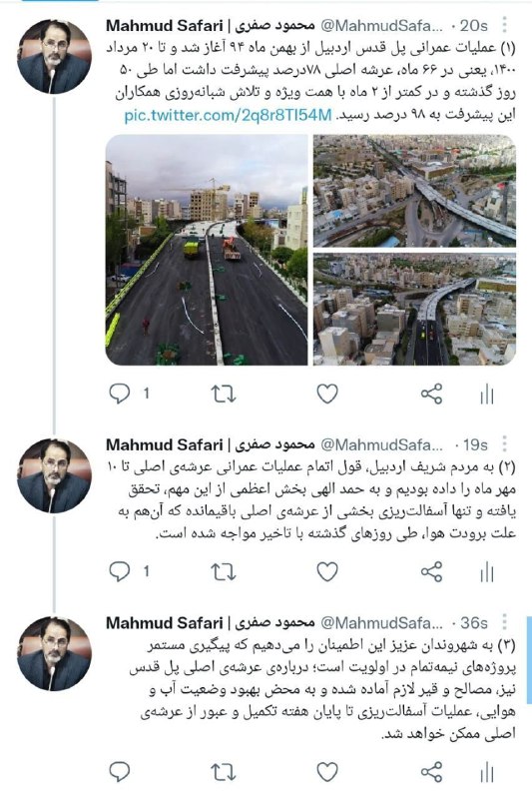Like the first tweet with photos
Image resolution: width=532 pixels, height=799 pixels.
(x=327, y=394)
